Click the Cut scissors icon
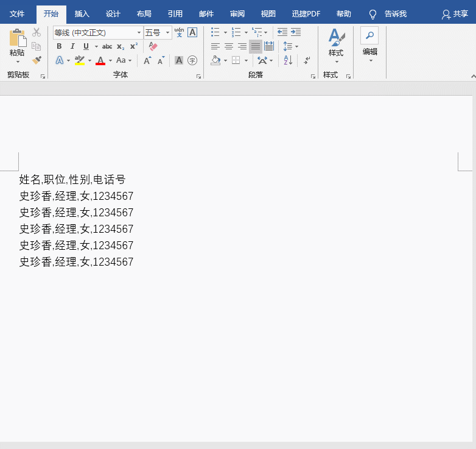The width and height of the screenshot is (476, 449). pos(37,32)
